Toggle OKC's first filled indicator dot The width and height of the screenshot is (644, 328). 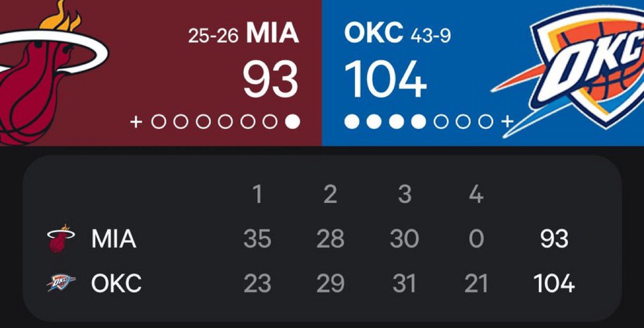click(x=352, y=122)
